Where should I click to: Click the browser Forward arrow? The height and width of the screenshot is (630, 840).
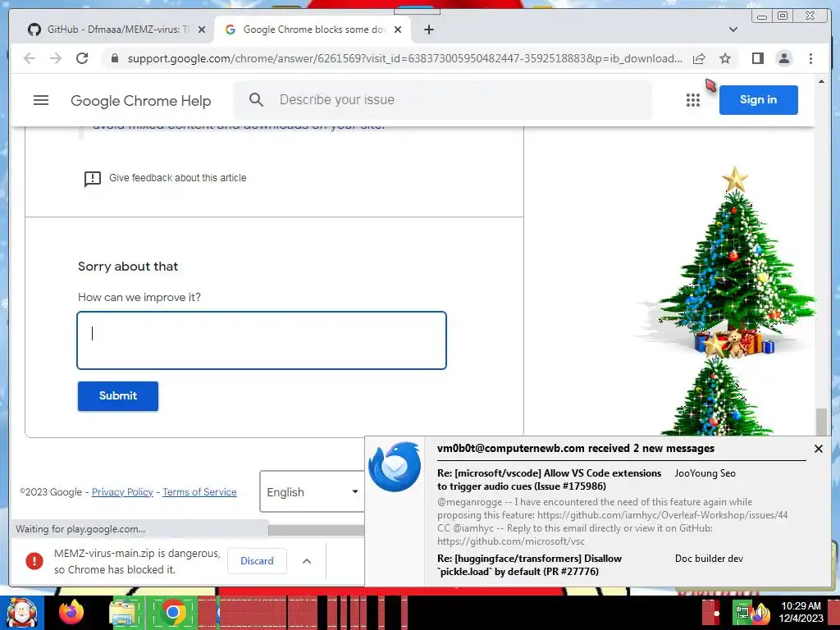pyautogui.click(x=56, y=58)
